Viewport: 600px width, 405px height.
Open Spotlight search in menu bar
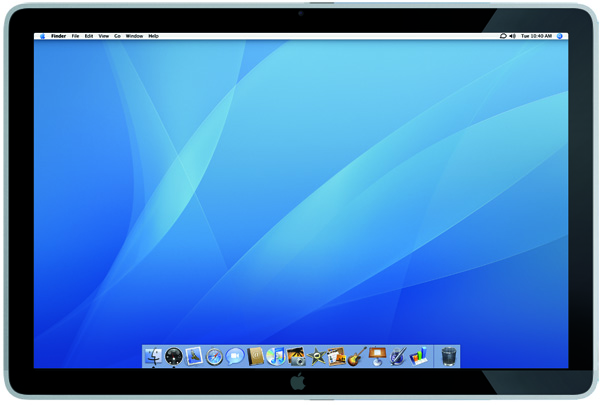[x=560, y=36]
